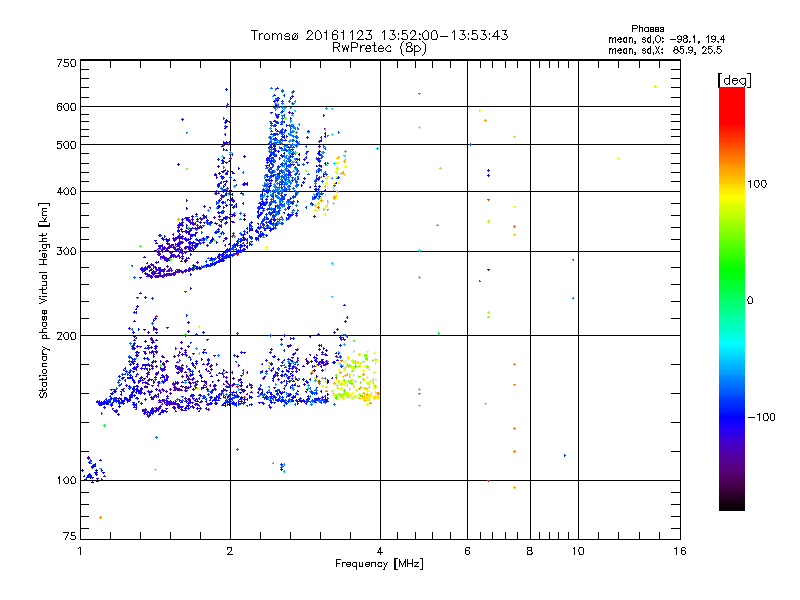Click the y-axis tick label '750'
The width and height of the screenshot is (800, 600).
tap(66, 63)
